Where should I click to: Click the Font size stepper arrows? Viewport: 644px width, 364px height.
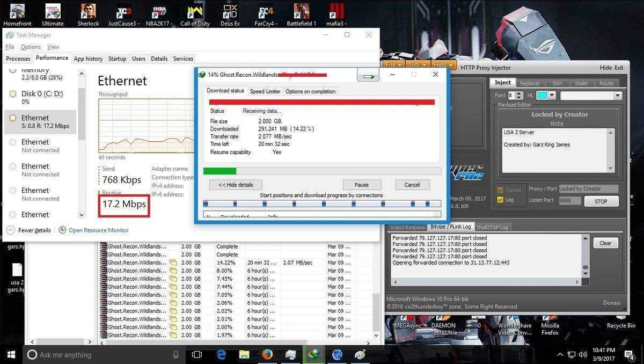coord(520,96)
